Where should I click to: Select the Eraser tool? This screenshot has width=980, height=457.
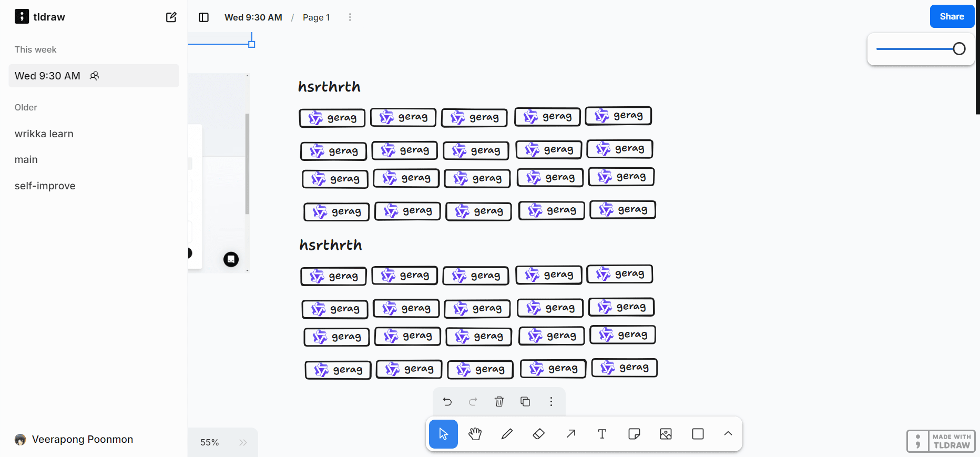539,434
